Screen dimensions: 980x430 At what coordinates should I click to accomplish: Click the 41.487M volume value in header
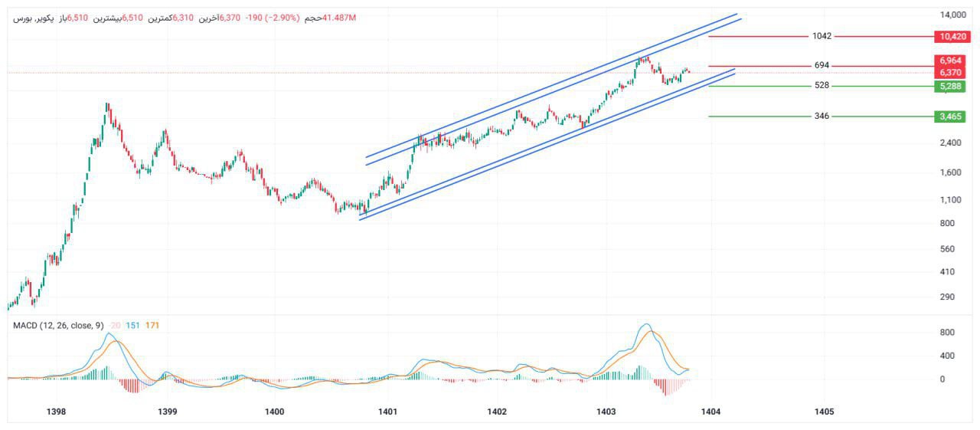(x=339, y=18)
